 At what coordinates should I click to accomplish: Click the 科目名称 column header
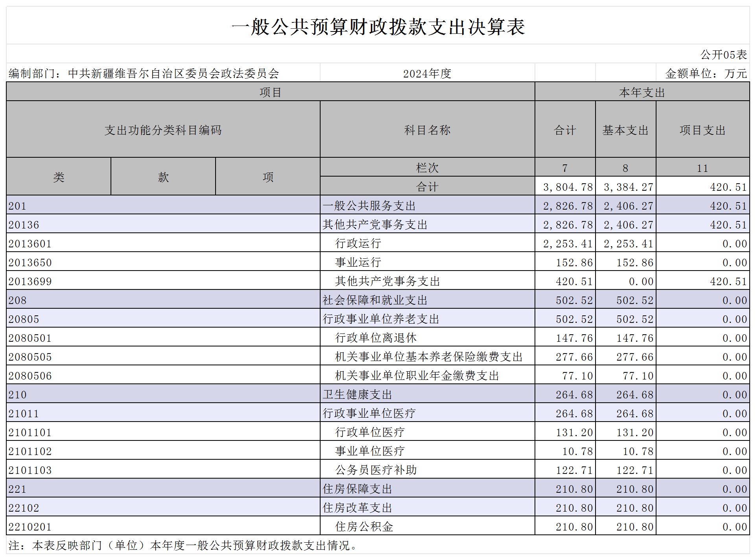pos(427,130)
